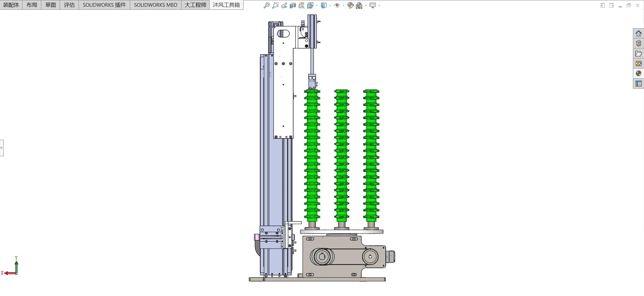The height and width of the screenshot is (296, 644).
Task: Open the 评估 tab
Action: [x=69, y=5]
